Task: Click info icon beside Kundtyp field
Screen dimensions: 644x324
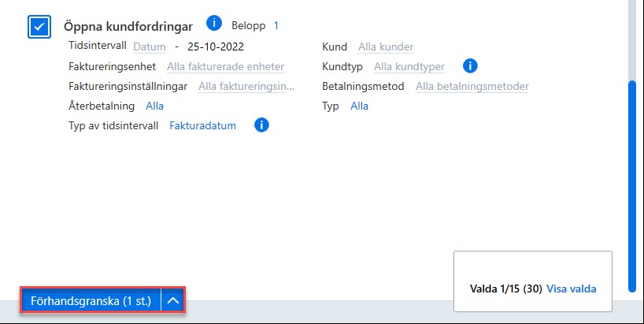Action: point(470,65)
